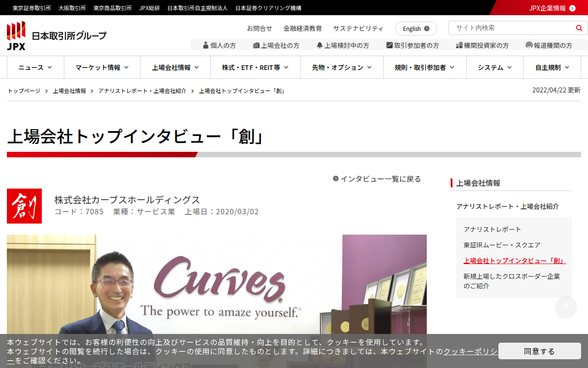Open 大阪取引所 in the top bar

coord(72,8)
